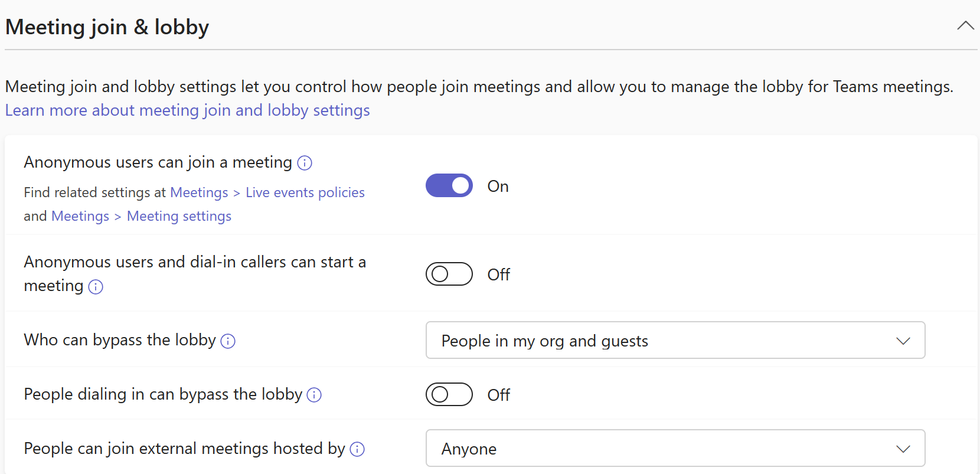The height and width of the screenshot is (474, 980).
Task: Click 'Meetings' link before Meeting settings
Action: [80, 216]
